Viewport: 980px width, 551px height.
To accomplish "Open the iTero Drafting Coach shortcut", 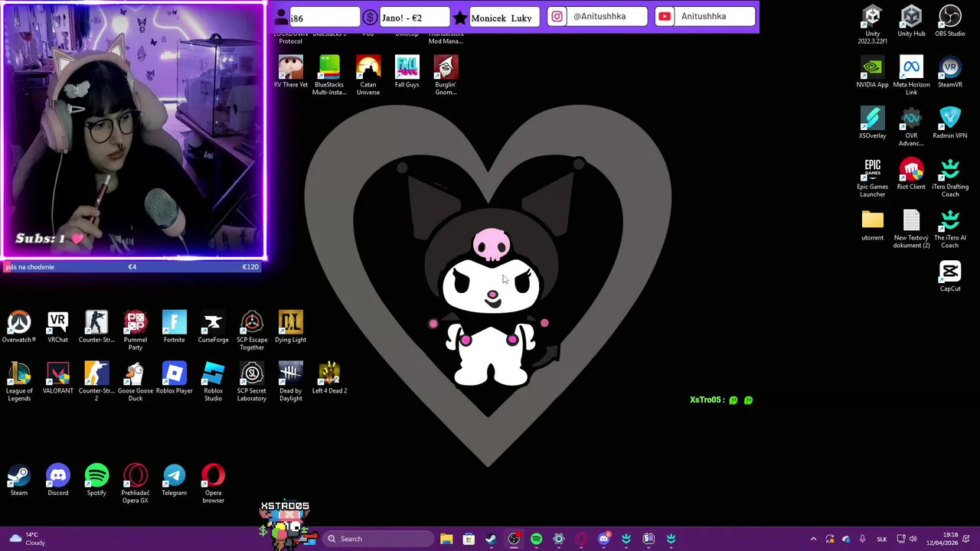I will coord(949,178).
